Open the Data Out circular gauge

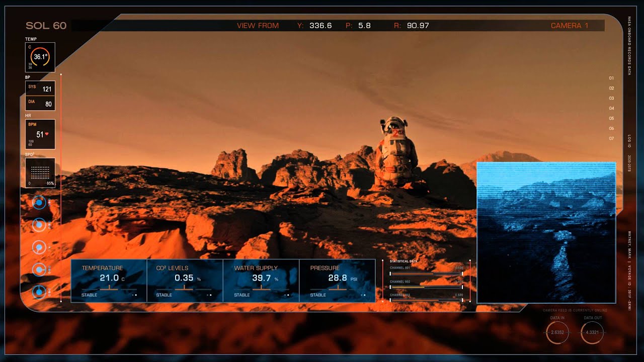[x=592, y=333]
